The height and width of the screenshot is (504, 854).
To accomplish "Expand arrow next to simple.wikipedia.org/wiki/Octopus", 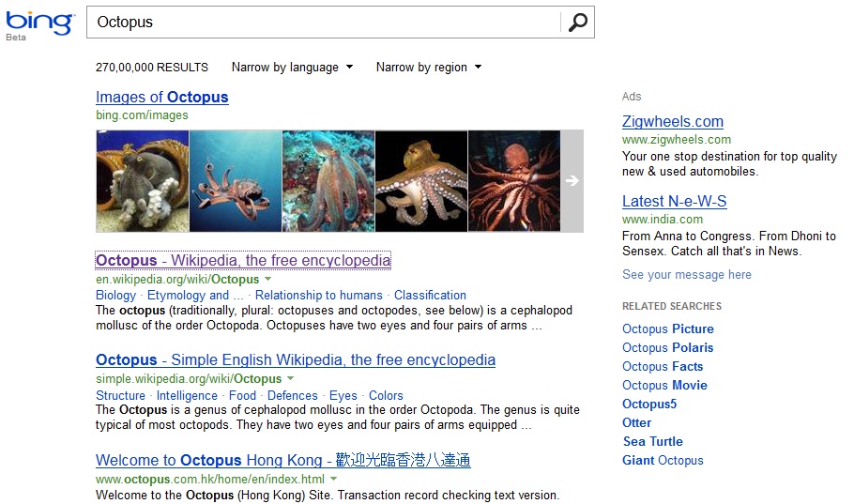I will point(290,378).
